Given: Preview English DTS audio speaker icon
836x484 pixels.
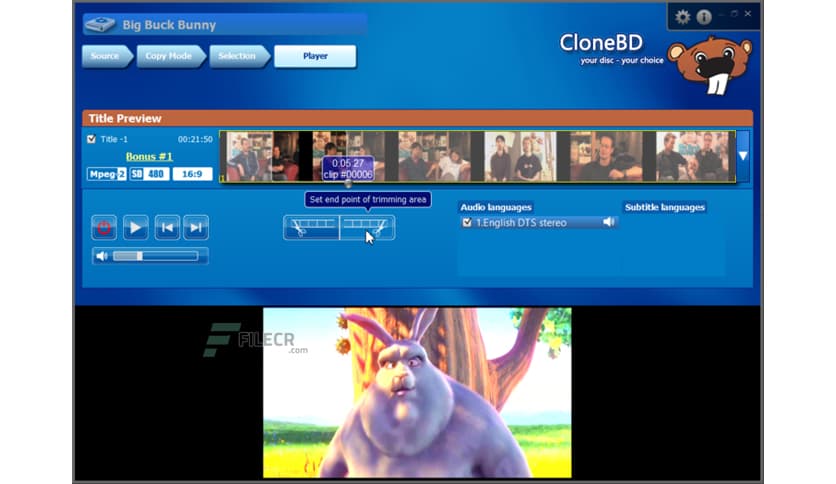Looking at the screenshot, I should click(608, 222).
